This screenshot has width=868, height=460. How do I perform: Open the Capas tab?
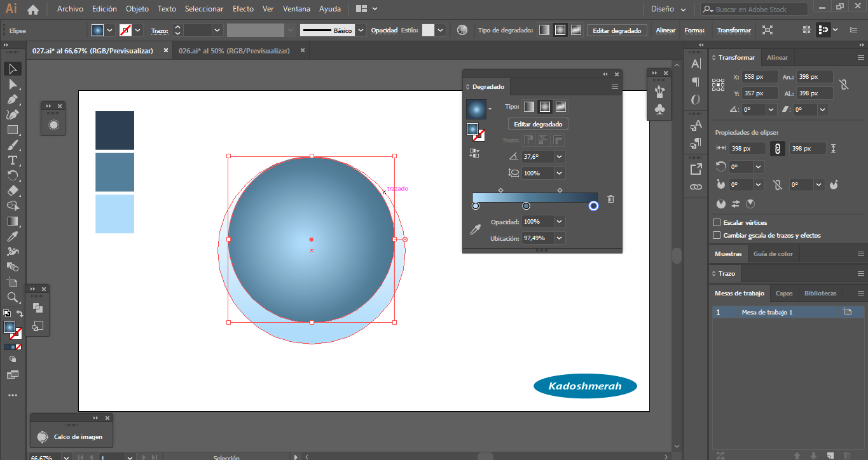pos(784,293)
